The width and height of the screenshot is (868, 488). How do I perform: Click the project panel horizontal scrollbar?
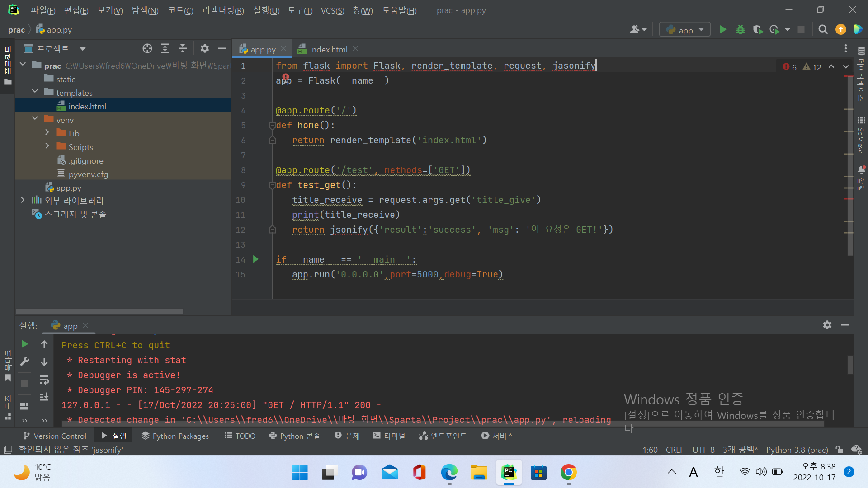(99, 312)
